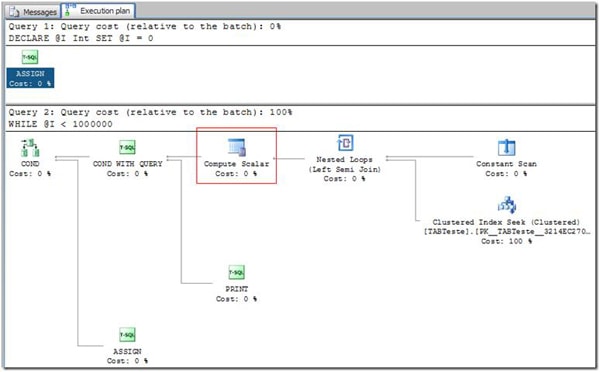Image resolution: width=600 pixels, height=372 pixels.
Task: Select the COND WITH QUERY operator icon
Action: (x=127, y=148)
